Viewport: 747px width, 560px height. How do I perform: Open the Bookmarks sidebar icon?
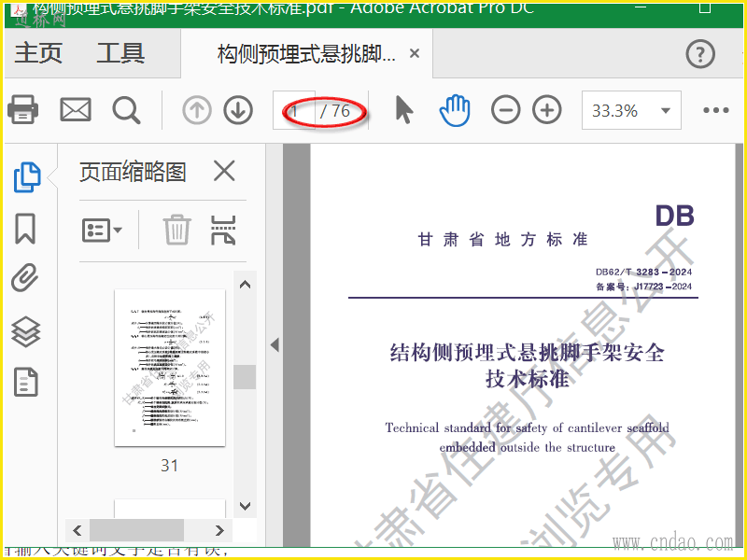(25, 229)
